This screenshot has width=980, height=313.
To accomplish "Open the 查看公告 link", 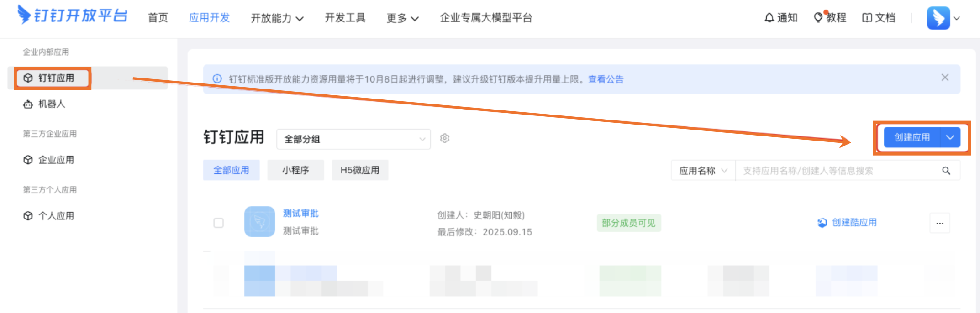I will [606, 79].
